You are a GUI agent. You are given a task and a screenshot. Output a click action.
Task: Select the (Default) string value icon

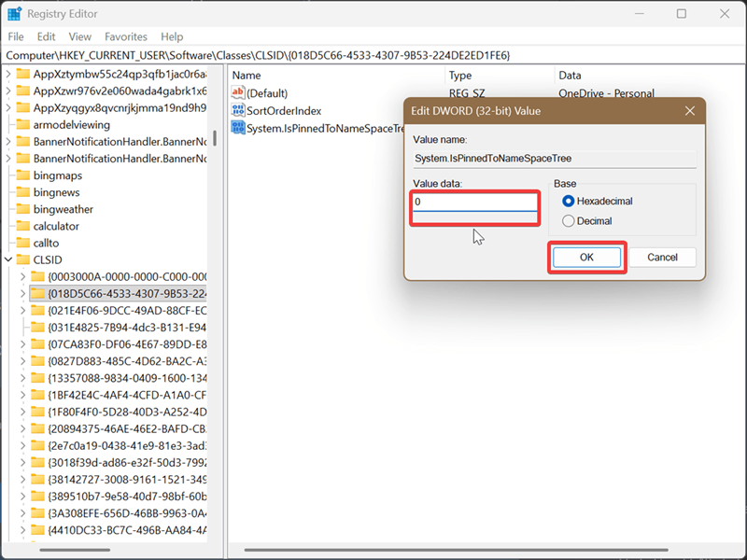pos(238,92)
